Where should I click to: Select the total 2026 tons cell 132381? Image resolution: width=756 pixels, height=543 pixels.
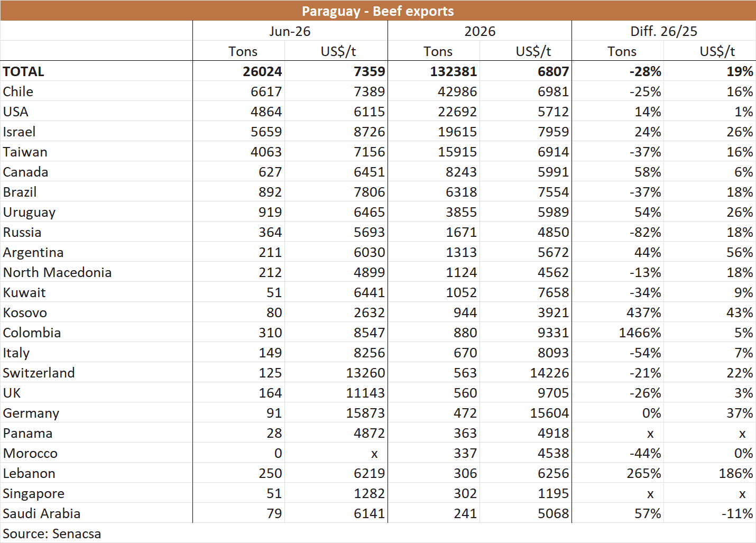(x=453, y=71)
